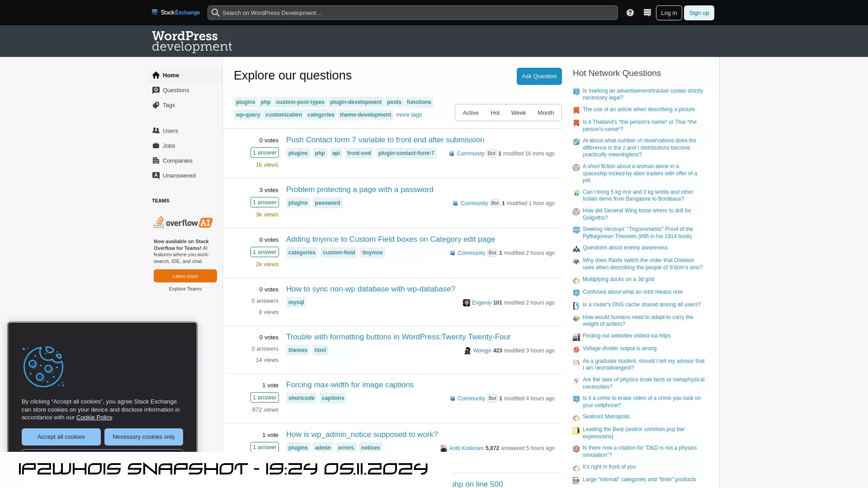
Task: Open 'Forcing max-width for image captions' question
Action: pos(350,385)
